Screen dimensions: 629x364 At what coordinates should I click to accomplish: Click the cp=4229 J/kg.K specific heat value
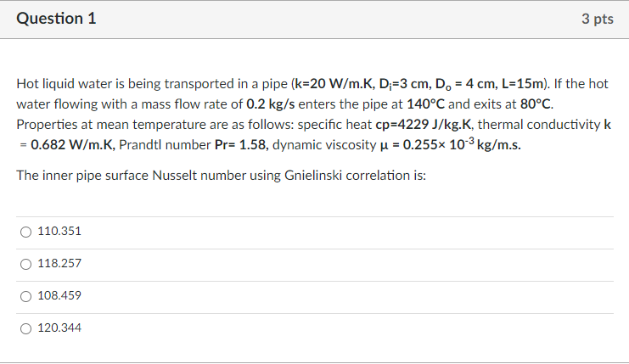click(424, 125)
